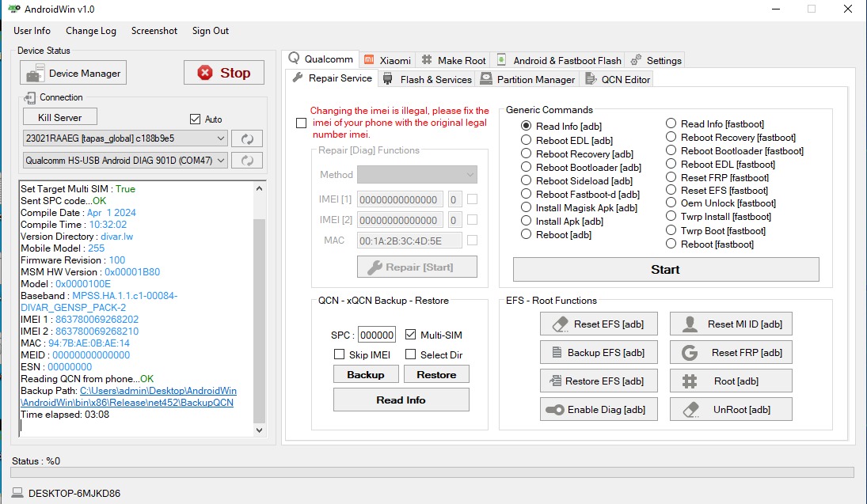
Task: Select Reboot Recovery [adb] radio option
Action: [x=526, y=153]
